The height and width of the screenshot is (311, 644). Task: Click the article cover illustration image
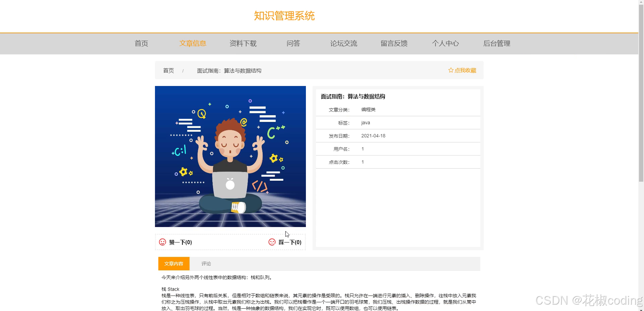(x=230, y=156)
